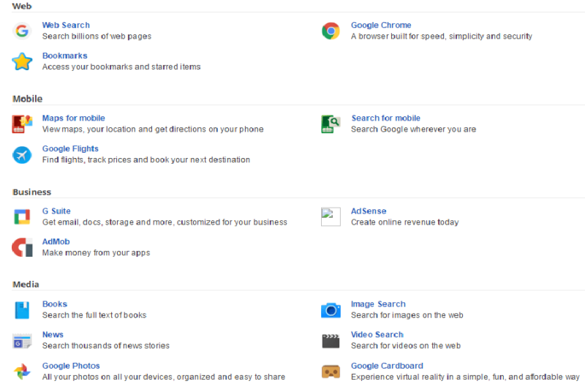Click 'Create online revenue today' text
The image size is (585, 392).
click(405, 222)
